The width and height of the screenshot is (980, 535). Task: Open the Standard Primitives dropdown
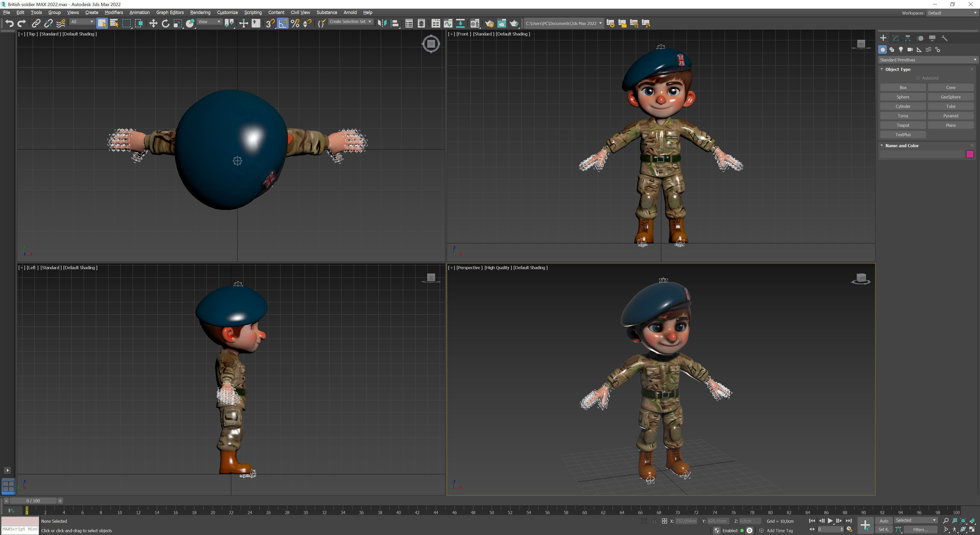click(x=928, y=60)
